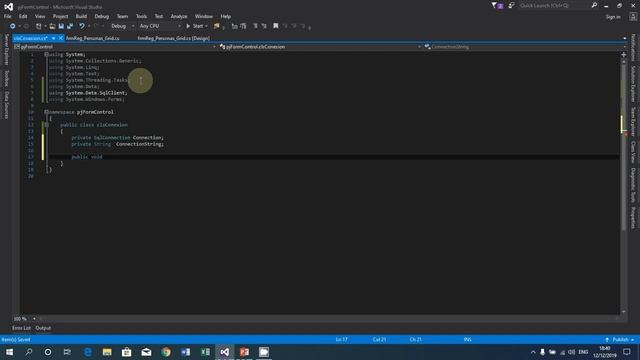Click the Start debugging play button
This screenshot has height=360, width=640.
click(x=188, y=26)
